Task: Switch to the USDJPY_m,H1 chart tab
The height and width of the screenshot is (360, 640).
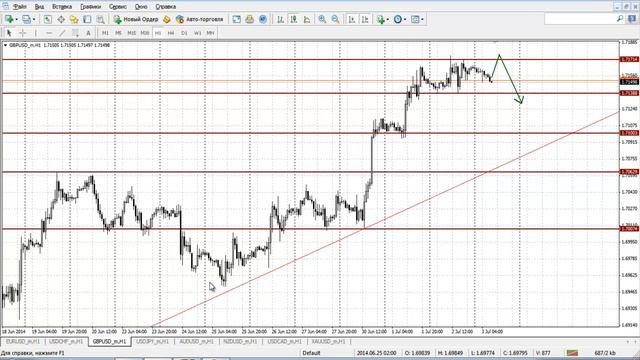Action: point(152,341)
